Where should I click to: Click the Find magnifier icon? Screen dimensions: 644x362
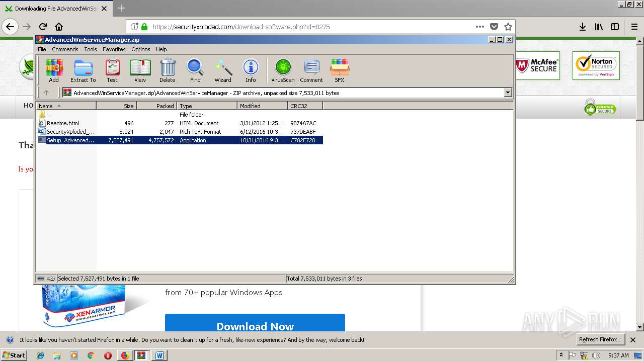(x=195, y=70)
